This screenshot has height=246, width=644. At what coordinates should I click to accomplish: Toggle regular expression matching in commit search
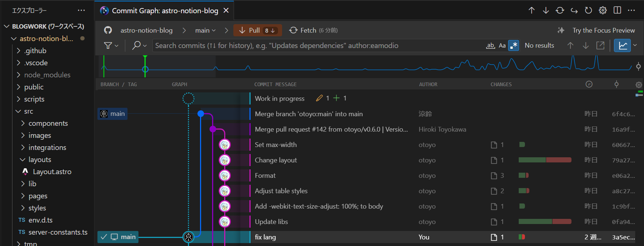514,45
